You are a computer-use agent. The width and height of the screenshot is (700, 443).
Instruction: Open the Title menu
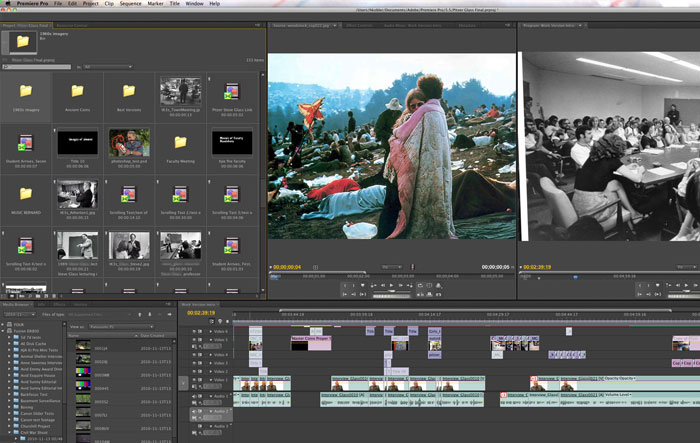[175, 4]
